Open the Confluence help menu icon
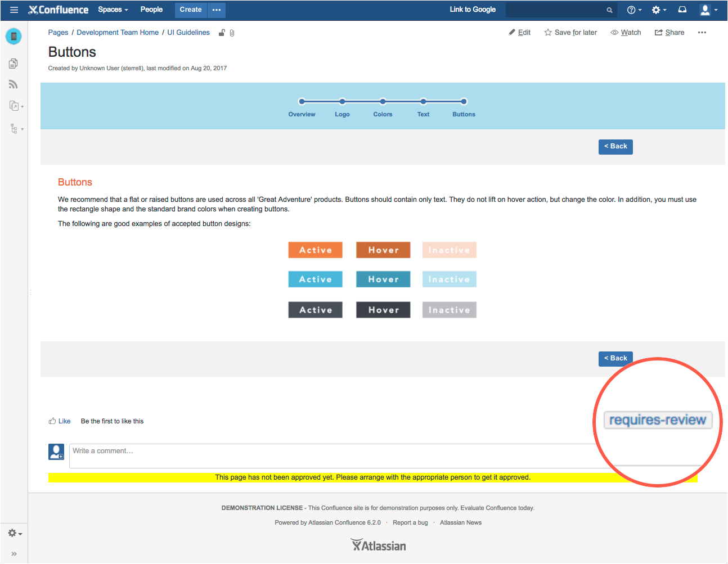The width and height of the screenshot is (728, 564). [x=631, y=10]
